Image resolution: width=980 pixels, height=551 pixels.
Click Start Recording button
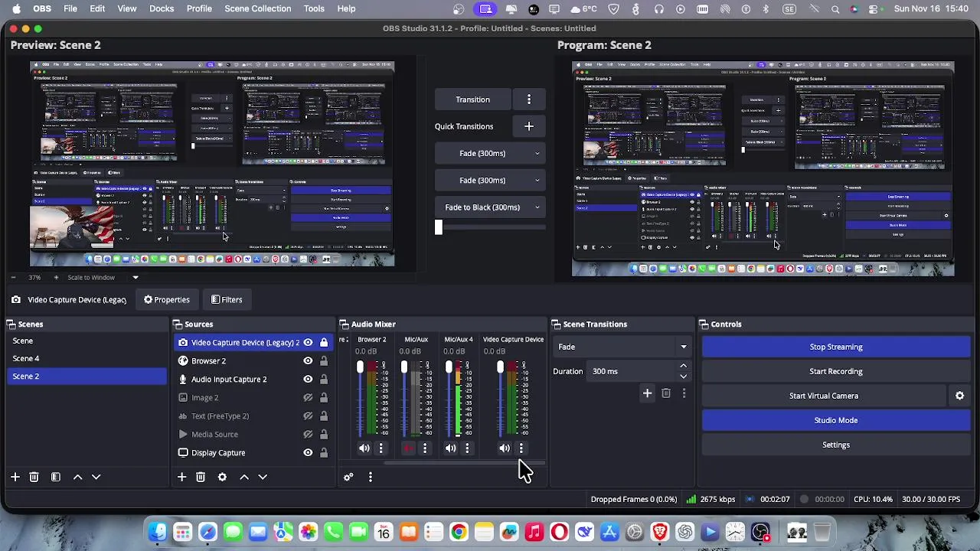point(836,371)
